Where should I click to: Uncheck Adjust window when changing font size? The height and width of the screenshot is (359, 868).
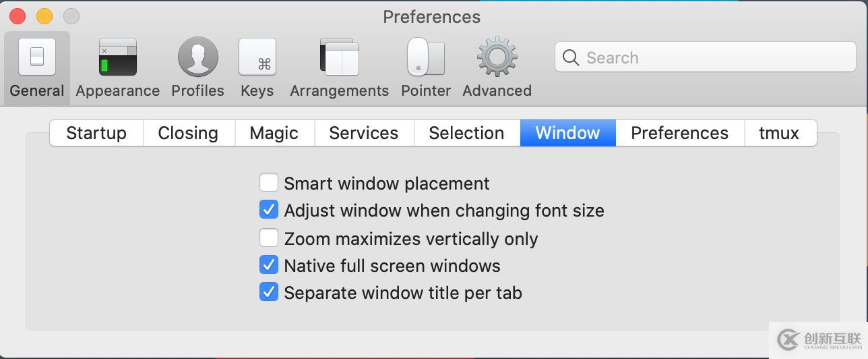click(x=269, y=210)
